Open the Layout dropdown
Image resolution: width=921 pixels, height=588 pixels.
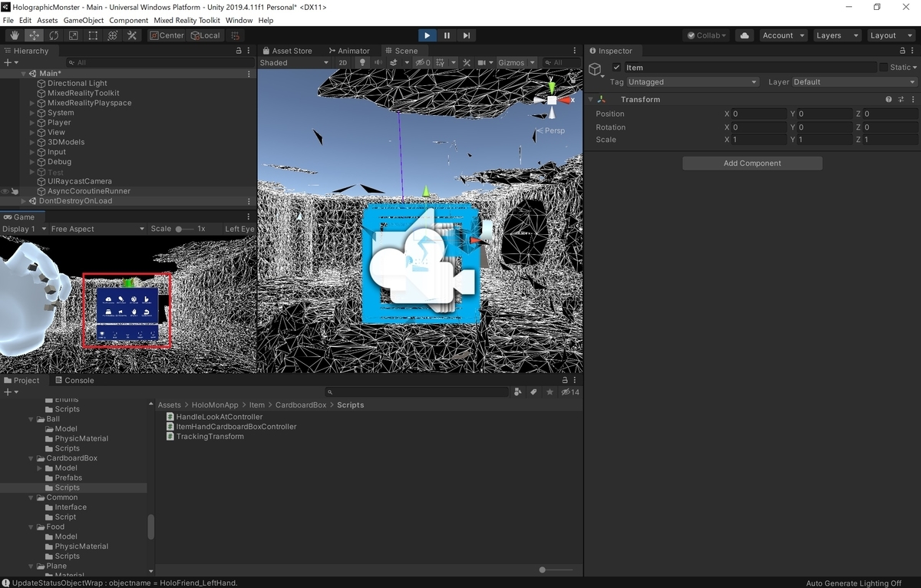pos(891,35)
